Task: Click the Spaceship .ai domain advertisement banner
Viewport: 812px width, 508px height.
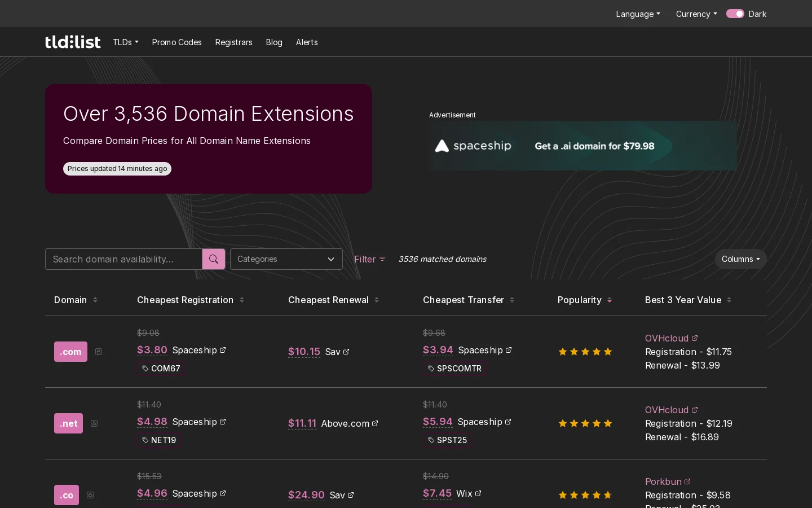Action: click(582, 146)
